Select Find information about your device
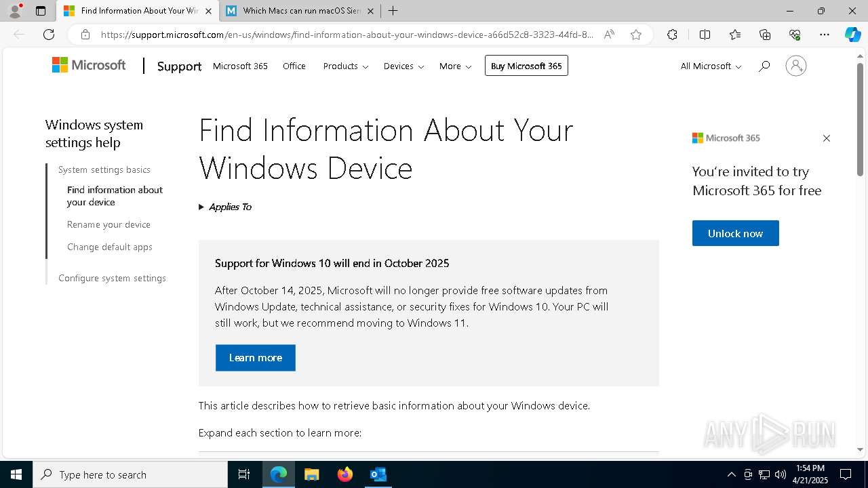The width and height of the screenshot is (868, 488). tap(115, 196)
